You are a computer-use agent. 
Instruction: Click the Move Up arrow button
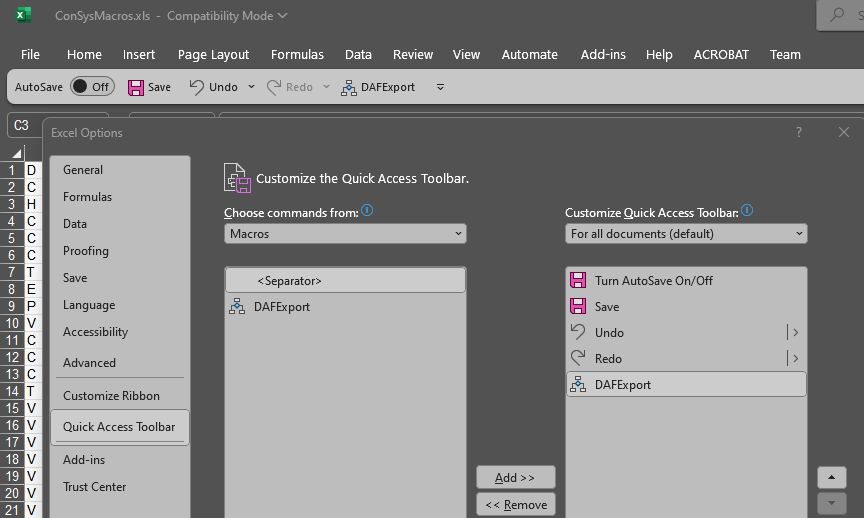pyautogui.click(x=831, y=478)
